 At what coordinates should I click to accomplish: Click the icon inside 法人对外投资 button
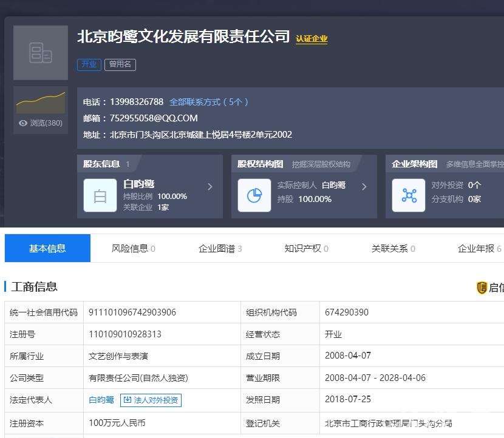(x=128, y=400)
